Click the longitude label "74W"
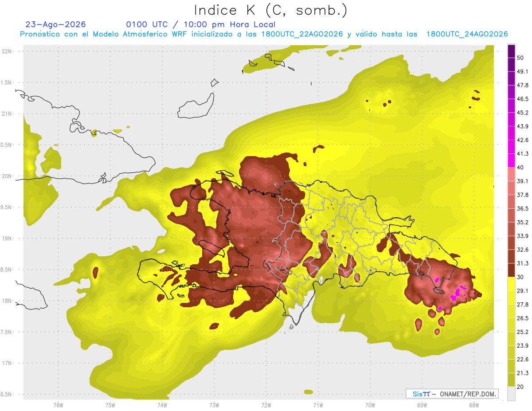The width and height of the screenshot is (532, 411). click(x=162, y=406)
